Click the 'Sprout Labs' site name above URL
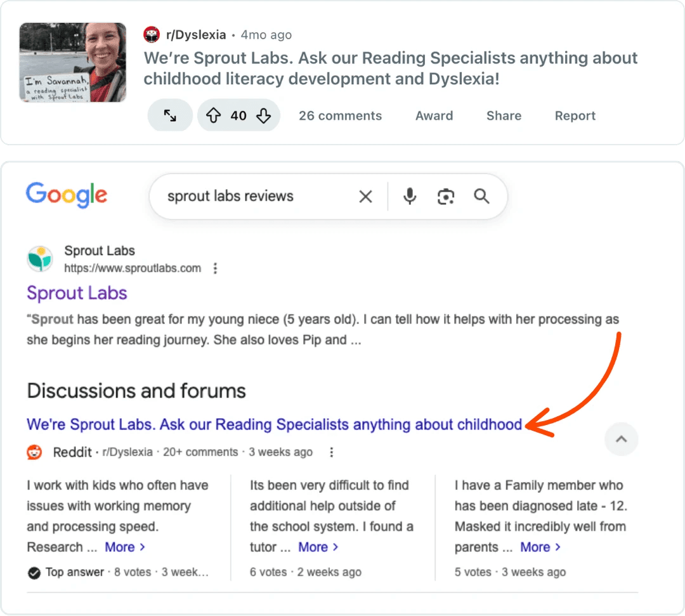685x616 pixels. (100, 251)
